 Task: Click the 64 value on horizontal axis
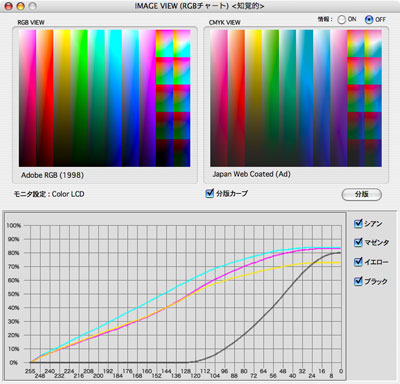(263, 371)
